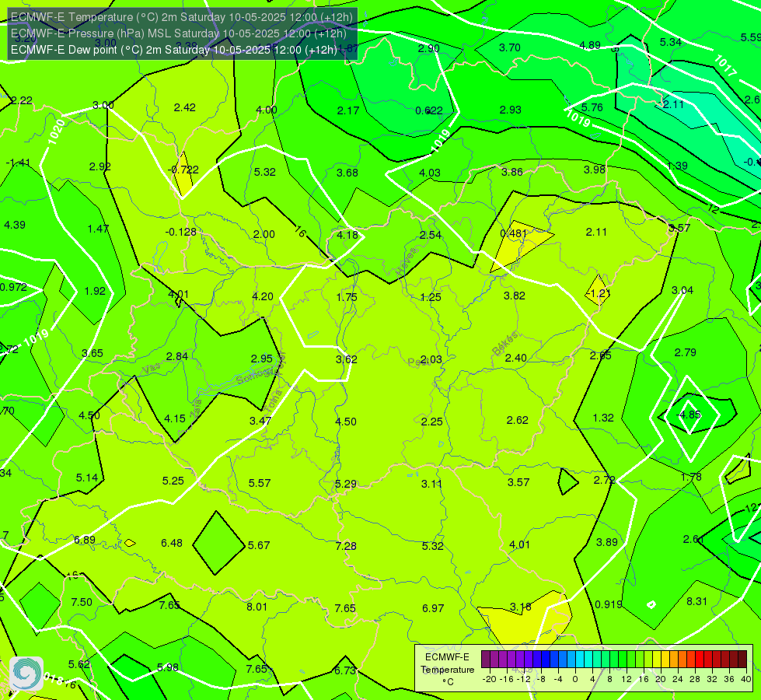Click the 5.57 dew point value
761x700 pixels.
coord(260,483)
